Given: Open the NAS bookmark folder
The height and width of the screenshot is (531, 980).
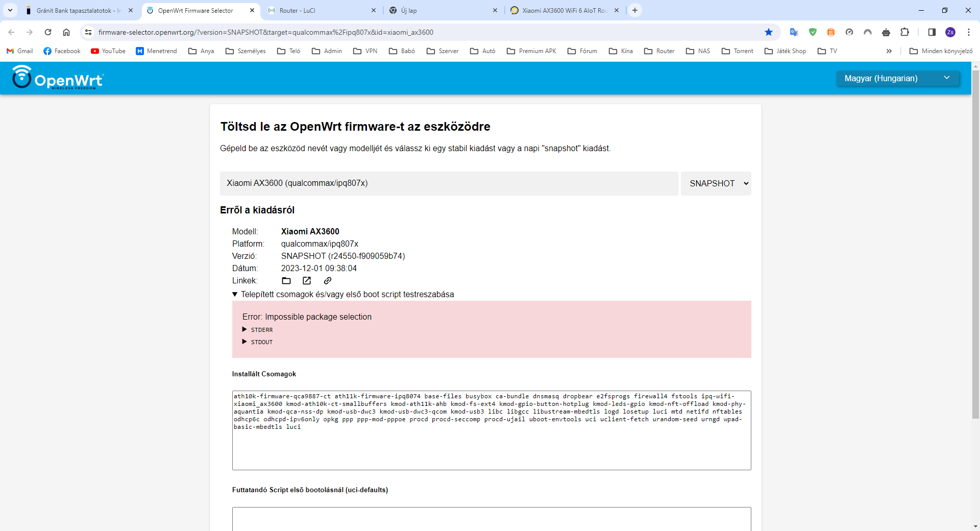Looking at the screenshot, I should click(x=698, y=51).
